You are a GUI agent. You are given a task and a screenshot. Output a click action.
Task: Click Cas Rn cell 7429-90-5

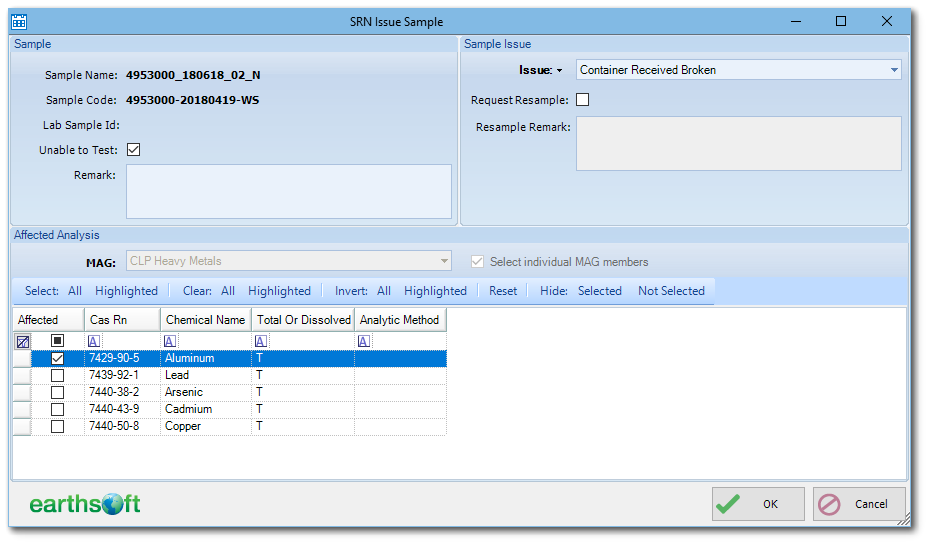click(122, 358)
